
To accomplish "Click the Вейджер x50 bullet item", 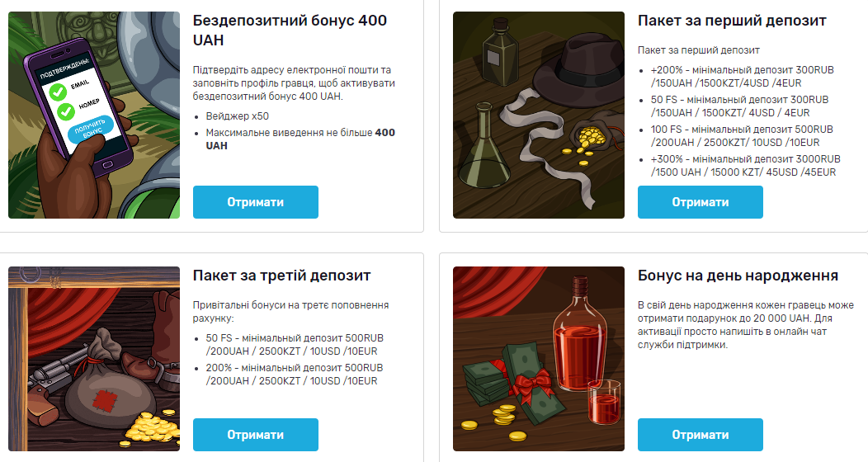I will tap(238, 116).
